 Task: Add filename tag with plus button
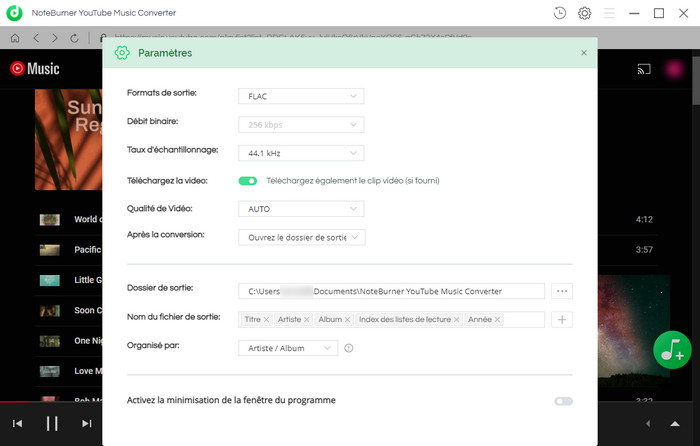click(x=562, y=320)
